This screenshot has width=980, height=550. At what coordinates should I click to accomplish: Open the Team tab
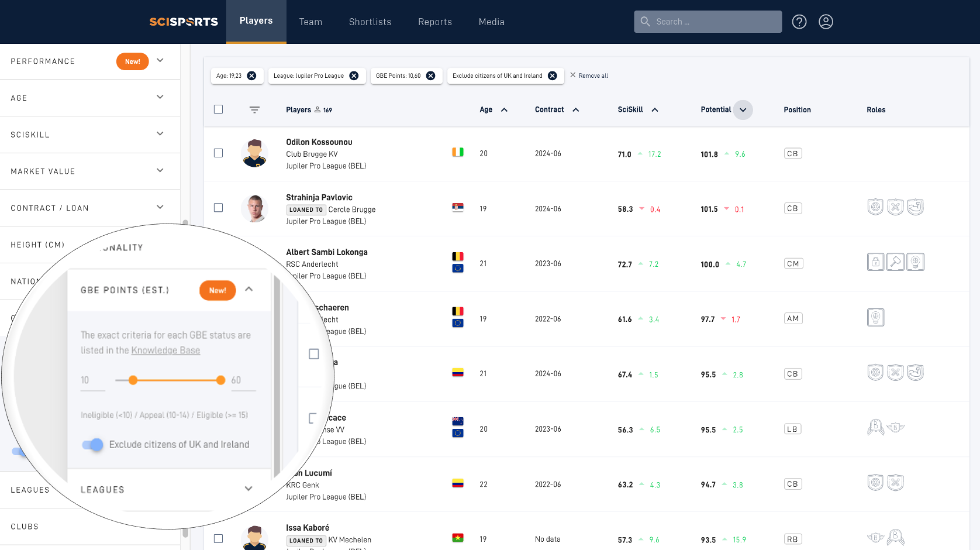click(x=310, y=22)
